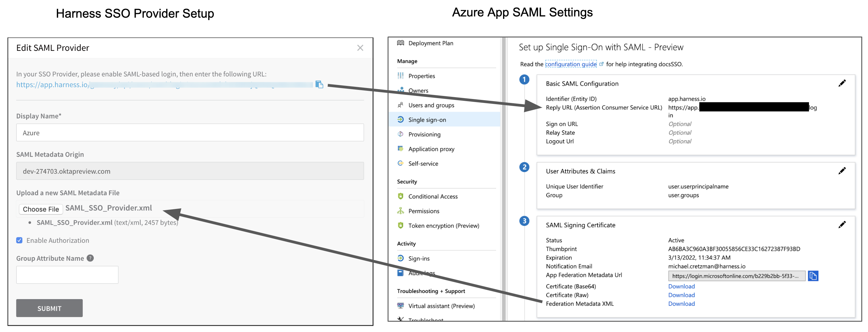868x332 pixels.
Task: Toggle the Enable Authorization checkbox
Action: coord(19,240)
